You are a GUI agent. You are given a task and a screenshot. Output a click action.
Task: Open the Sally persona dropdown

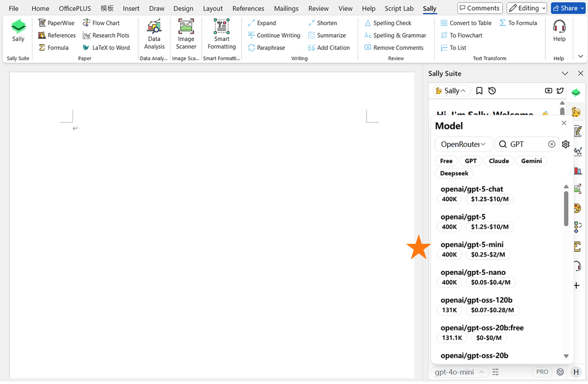point(451,91)
